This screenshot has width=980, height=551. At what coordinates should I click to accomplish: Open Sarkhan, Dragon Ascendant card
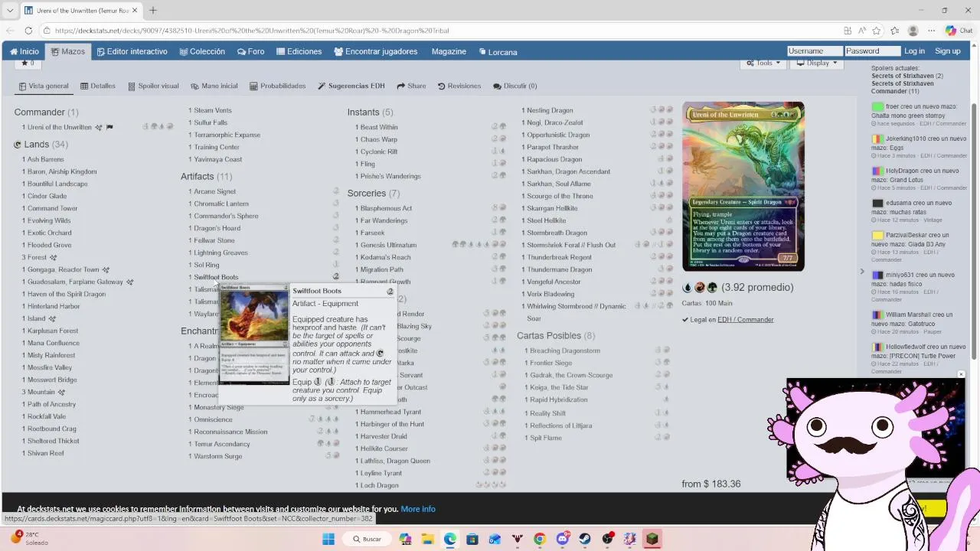pyautogui.click(x=568, y=171)
